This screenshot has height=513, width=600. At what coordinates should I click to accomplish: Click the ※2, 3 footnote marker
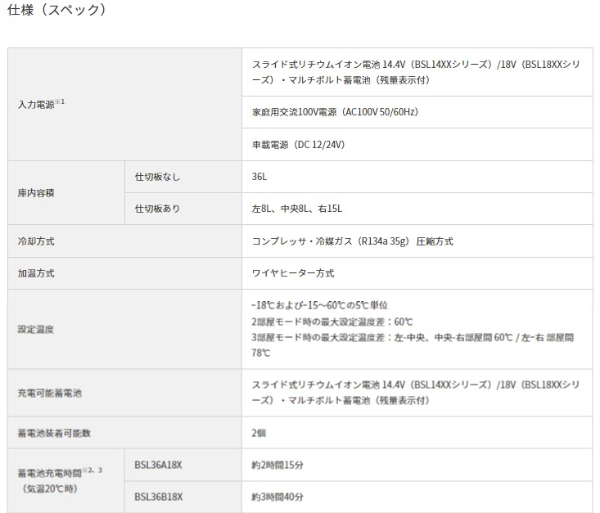[92, 470]
